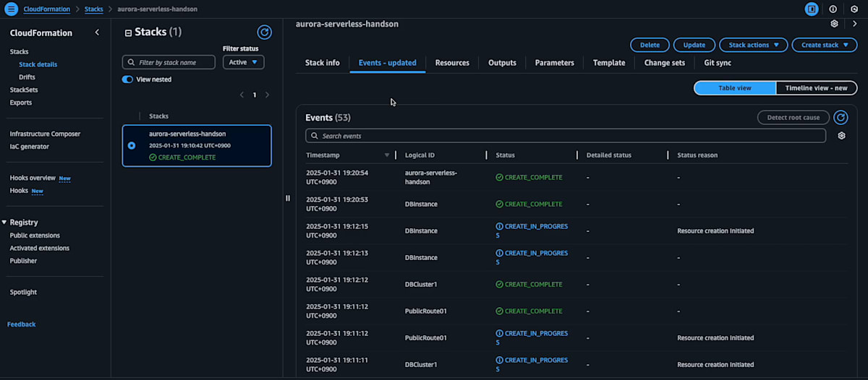The height and width of the screenshot is (380, 868).
Task: Open Drifts in the side navigation
Action: 27,77
